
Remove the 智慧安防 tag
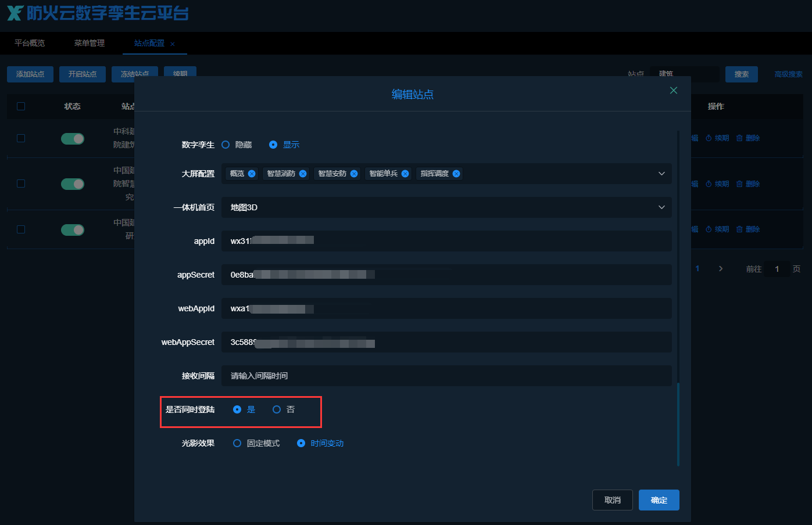(354, 174)
